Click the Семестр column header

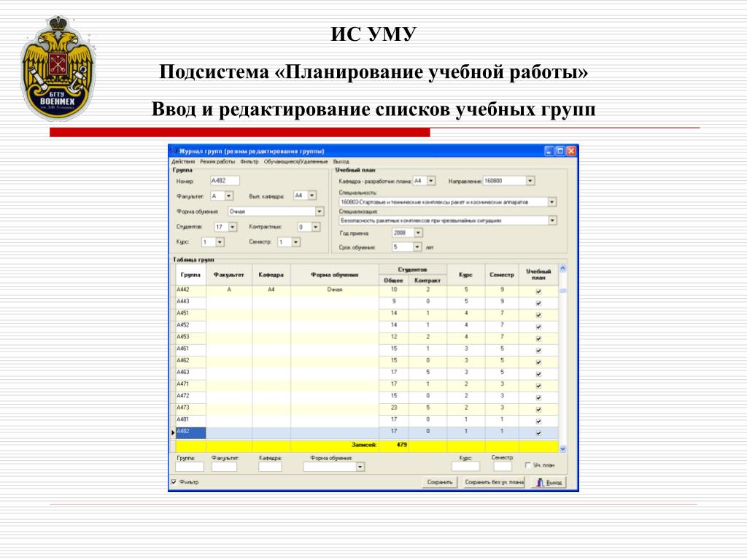pos(502,275)
